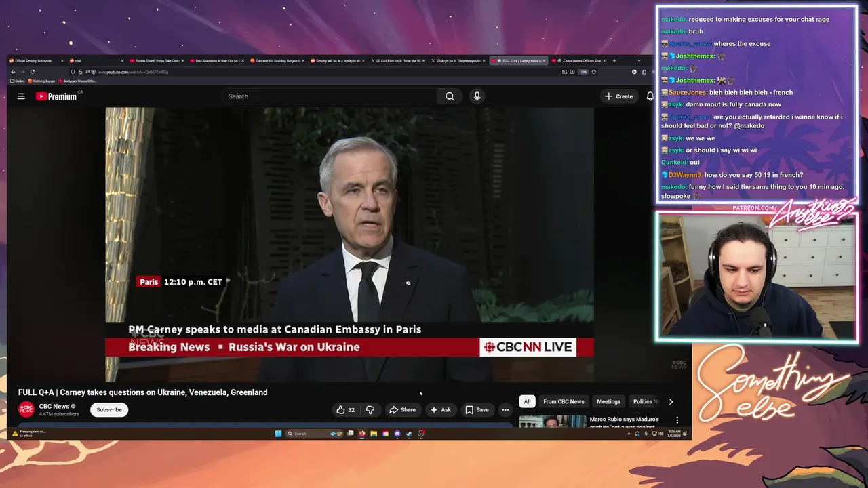Open more actions ellipsis under the video
Image resolution: width=868 pixels, height=488 pixels.
click(505, 409)
